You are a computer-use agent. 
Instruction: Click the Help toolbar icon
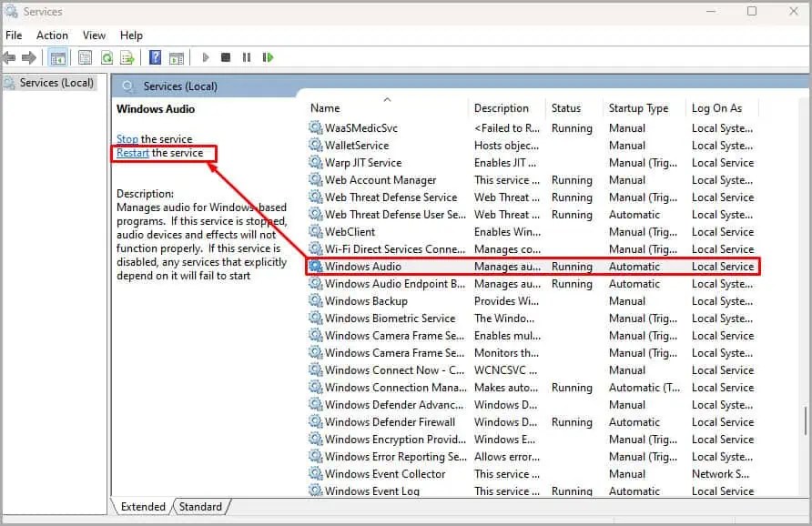(x=156, y=57)
